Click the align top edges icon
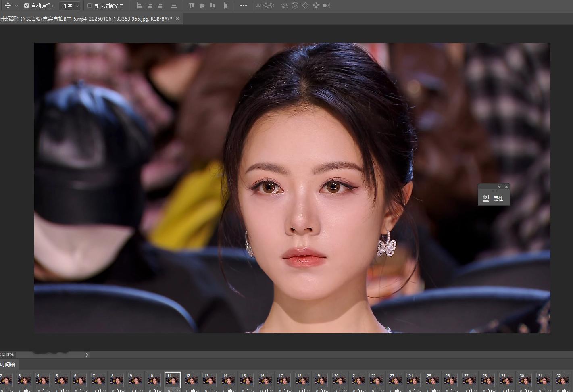The height and width of the screenshot is (392, 573). coord(192,6)
